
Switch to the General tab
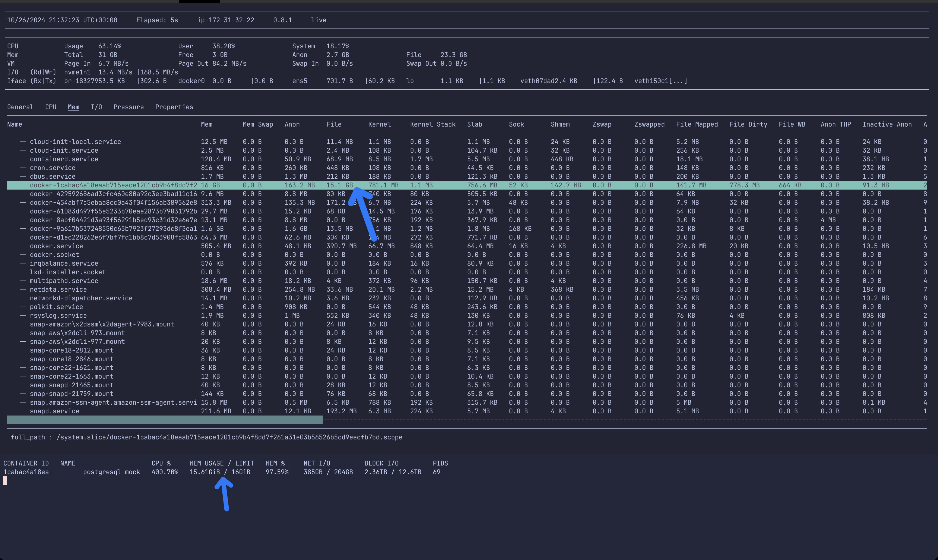click(20, 107)
